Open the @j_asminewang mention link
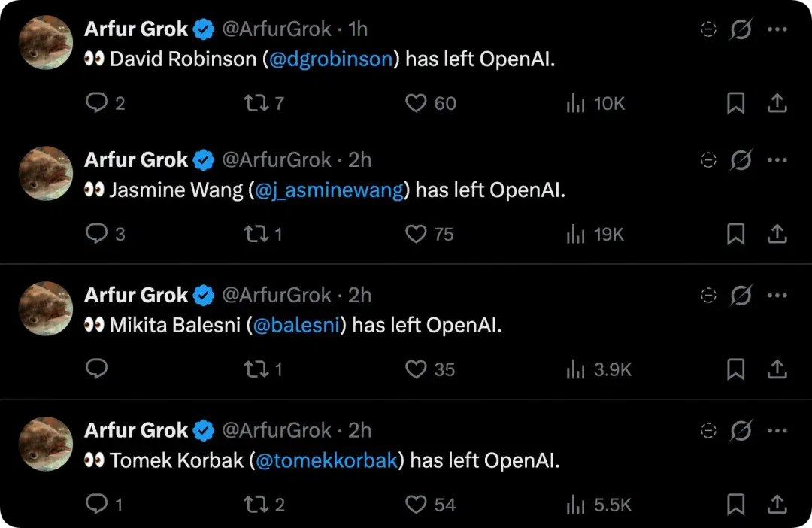Image resolution: width=812 pixels, height=528 pixels. pos(329,190)
